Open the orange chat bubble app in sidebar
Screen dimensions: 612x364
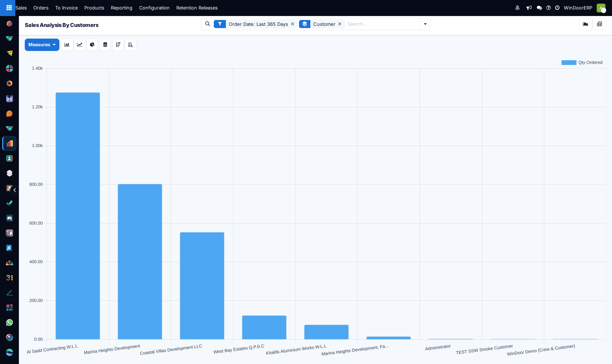[x=9, y=114]
